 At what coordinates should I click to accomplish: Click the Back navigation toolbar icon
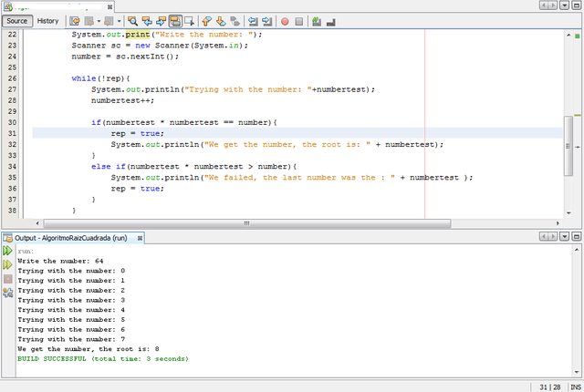point(89,21)
